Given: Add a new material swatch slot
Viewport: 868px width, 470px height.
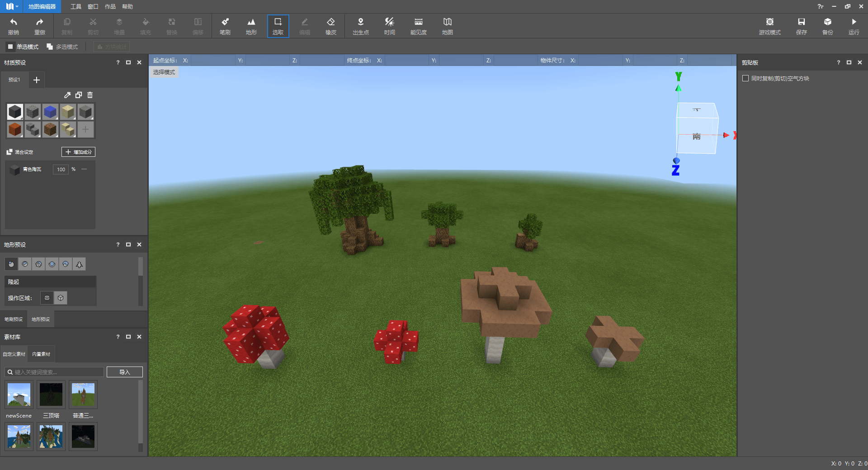Looking at the screenshot, I should [85, 129].
